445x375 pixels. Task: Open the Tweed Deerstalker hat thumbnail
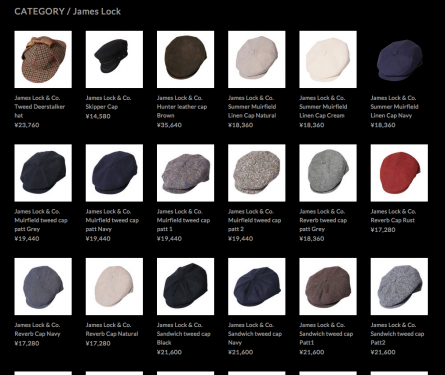point(43,59)
